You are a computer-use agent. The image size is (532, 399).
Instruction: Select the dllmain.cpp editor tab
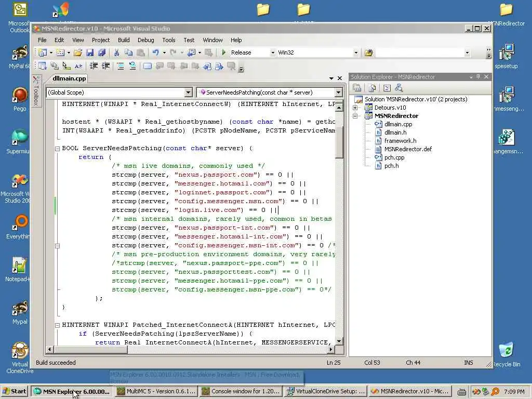(x=69, y=78)
